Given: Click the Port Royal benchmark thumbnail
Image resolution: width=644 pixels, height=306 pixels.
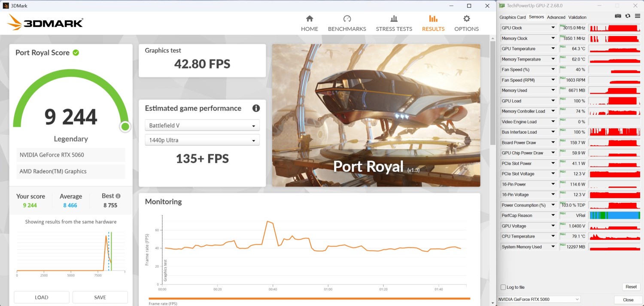Looking at the screenshot, I should (x=376, y=115).
